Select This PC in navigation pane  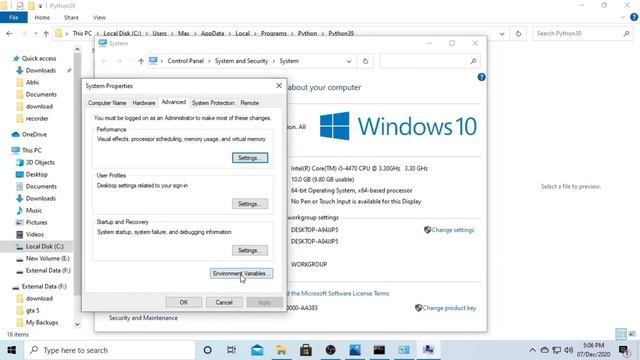(x=31, y=150)
